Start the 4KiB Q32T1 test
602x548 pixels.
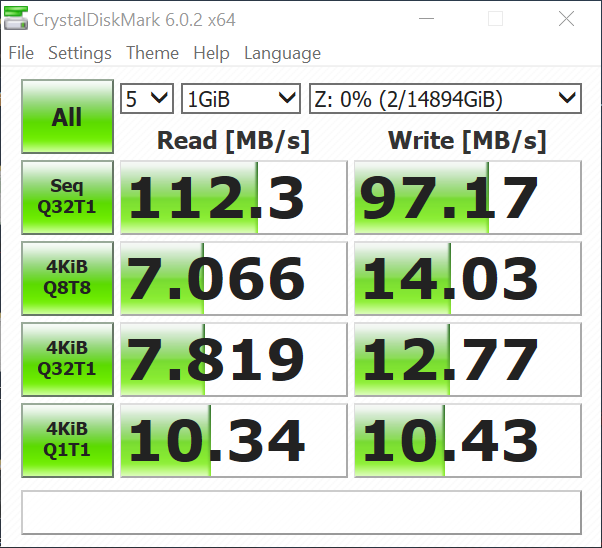pyautogui.click(x=67, y=359)
